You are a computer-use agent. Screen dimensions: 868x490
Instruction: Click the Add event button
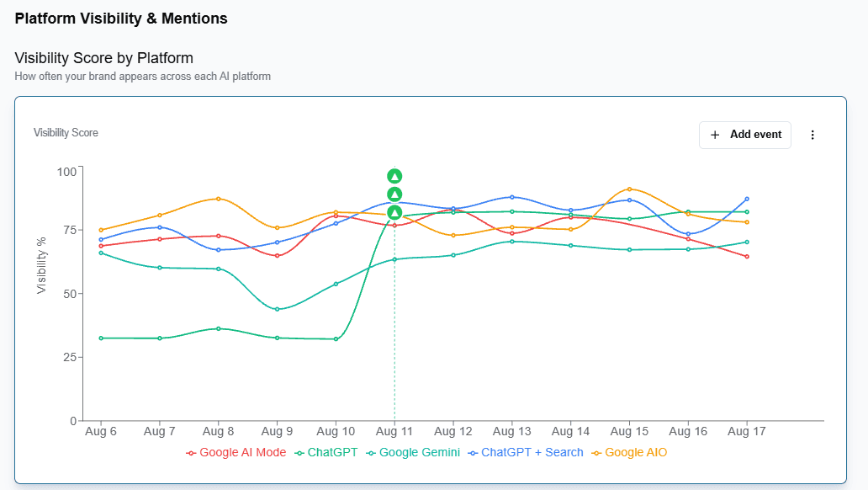(744, 135)
